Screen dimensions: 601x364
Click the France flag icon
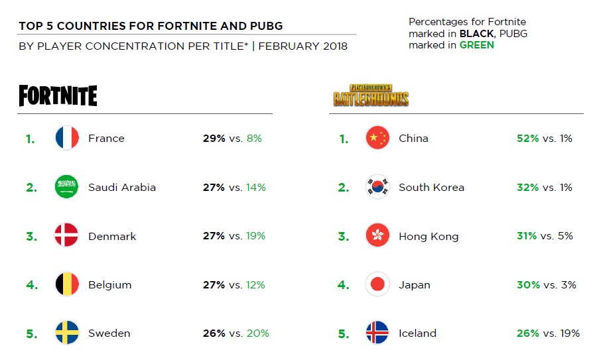tap(67, 139)
